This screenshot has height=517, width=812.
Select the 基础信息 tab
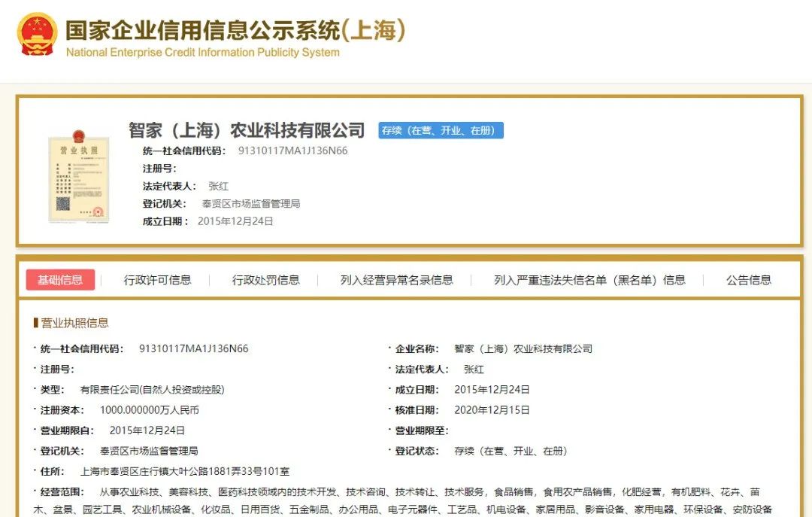point(61,280)
